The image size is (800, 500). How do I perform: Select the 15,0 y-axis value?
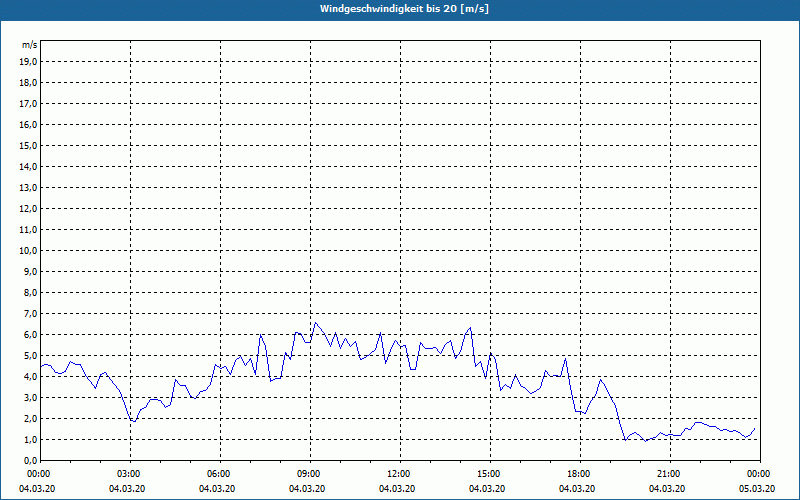click(28, 145)
